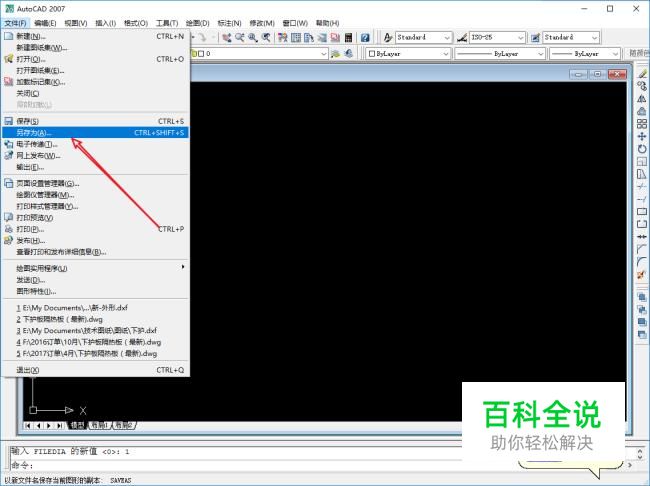Select the Copy objects tool
This screenshot has height=486, width=650.
coord(642,86)
